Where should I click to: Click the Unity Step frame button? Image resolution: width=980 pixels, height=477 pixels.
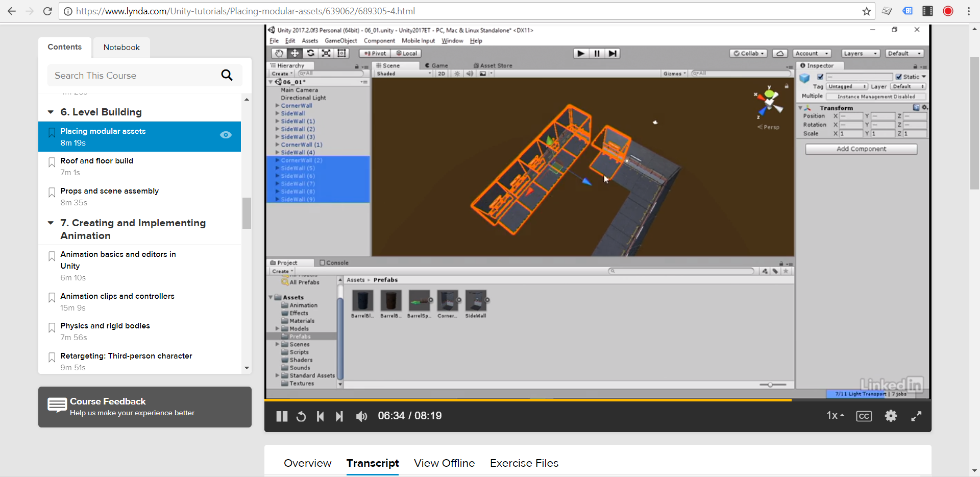pos(612,53)
